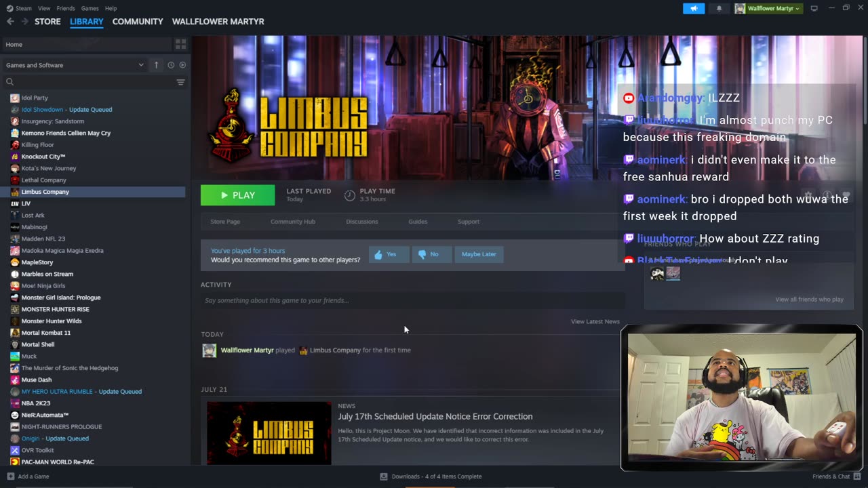Open the Steam menu

[x=24, y=8]
